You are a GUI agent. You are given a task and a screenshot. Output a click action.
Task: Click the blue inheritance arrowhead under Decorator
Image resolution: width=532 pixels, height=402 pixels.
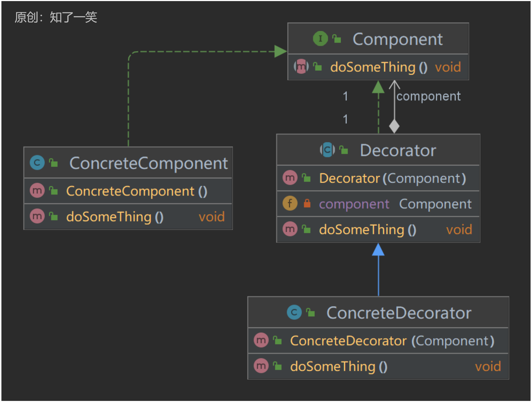pos(378,250)
